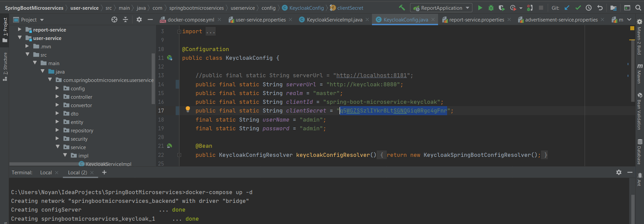Close the Local (2) terminal tab
644x224 pixels.
coord(92,172)
